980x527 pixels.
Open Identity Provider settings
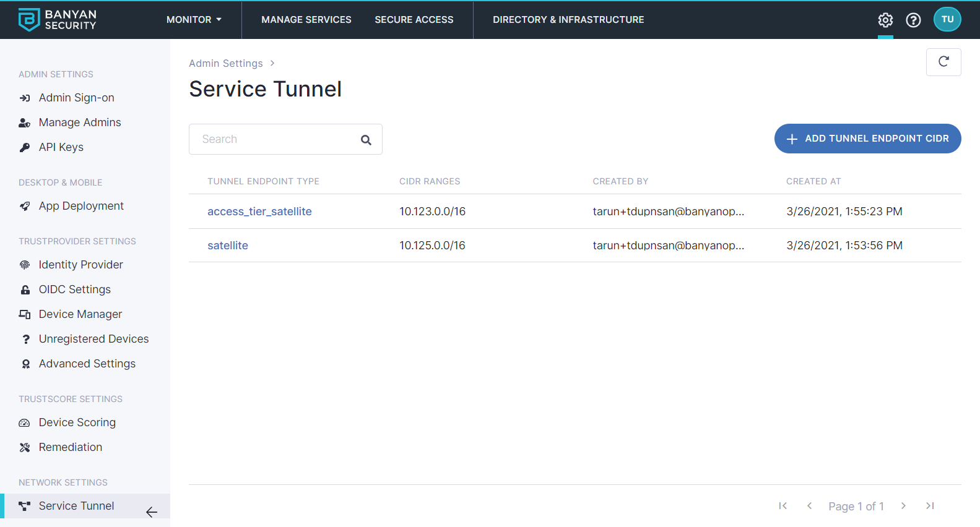click(x=80, y=265)
